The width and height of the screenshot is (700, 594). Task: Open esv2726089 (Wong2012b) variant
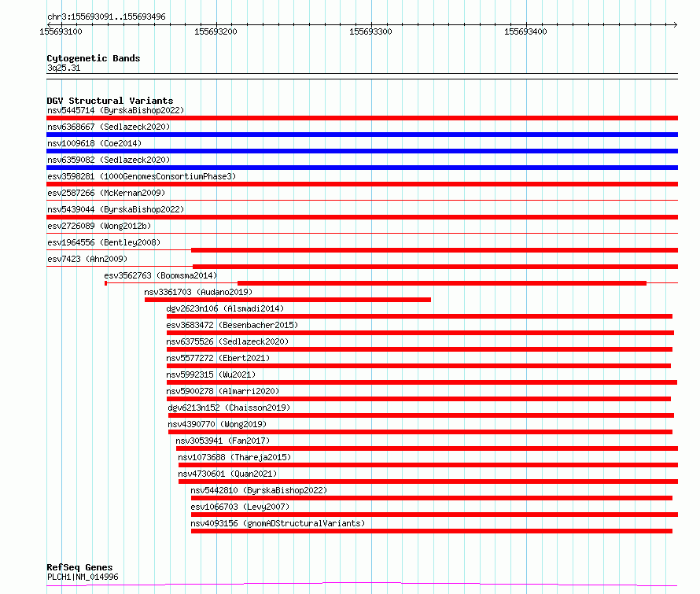pyautogui.click(x=99, y=226)
